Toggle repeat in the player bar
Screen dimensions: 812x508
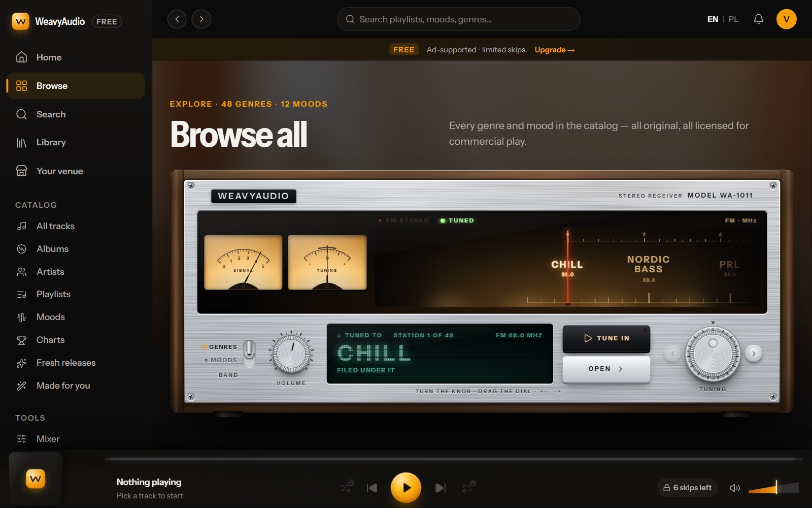[x=468, y=488]
